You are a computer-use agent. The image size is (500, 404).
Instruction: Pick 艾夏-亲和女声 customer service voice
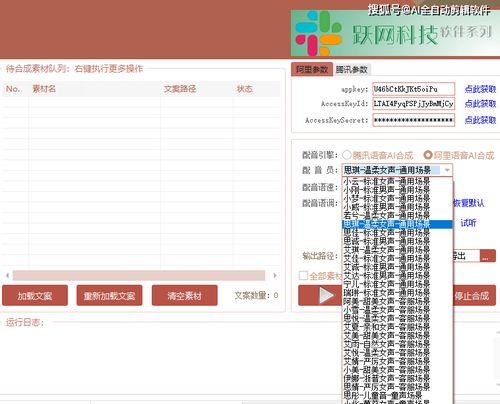pyautogui.click(x=397, y=327)
